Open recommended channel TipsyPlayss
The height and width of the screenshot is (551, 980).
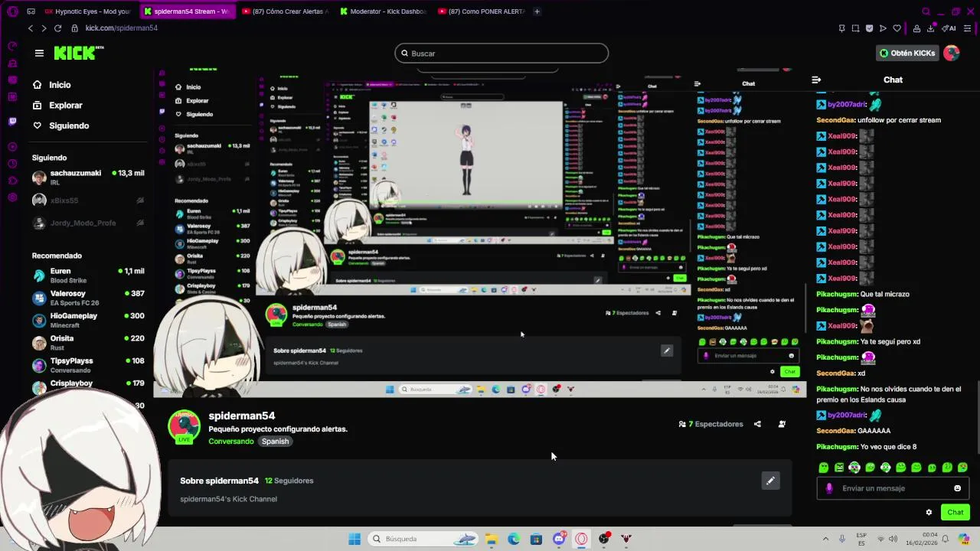[x=88, y=365]
